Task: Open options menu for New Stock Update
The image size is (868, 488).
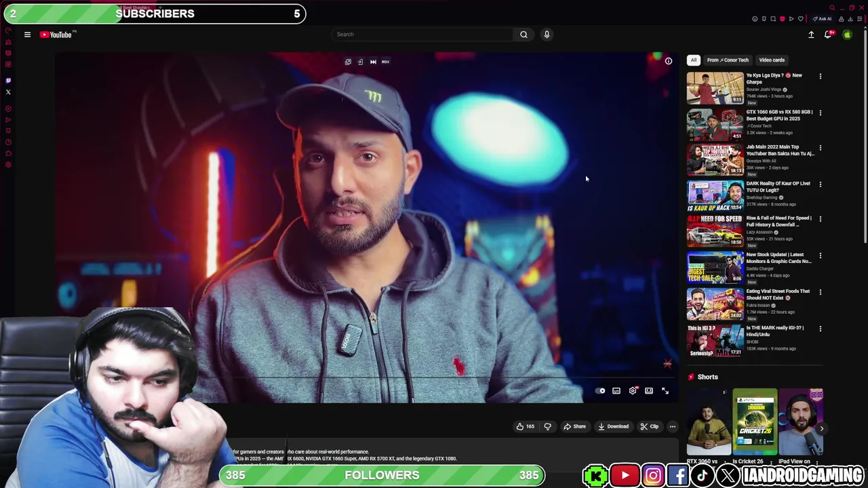Action: tap(820, 256)
